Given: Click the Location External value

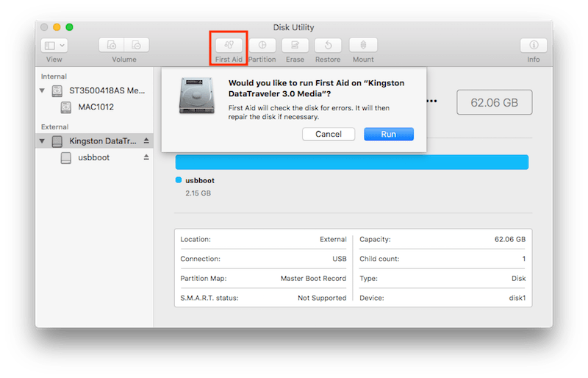Looking at the screenshot, I should 333,240.
